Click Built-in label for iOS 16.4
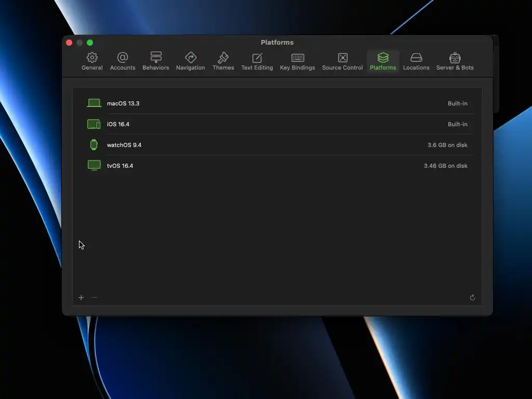Viewport: 532px width, 399px height. pyautogui.click(x=457, y=124)
